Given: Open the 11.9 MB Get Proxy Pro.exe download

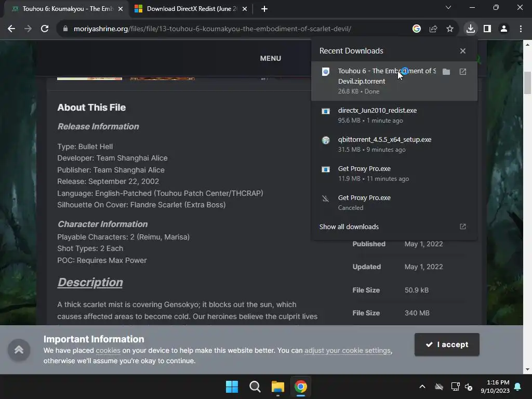Looking at the screenshot, I should [394, 174].
